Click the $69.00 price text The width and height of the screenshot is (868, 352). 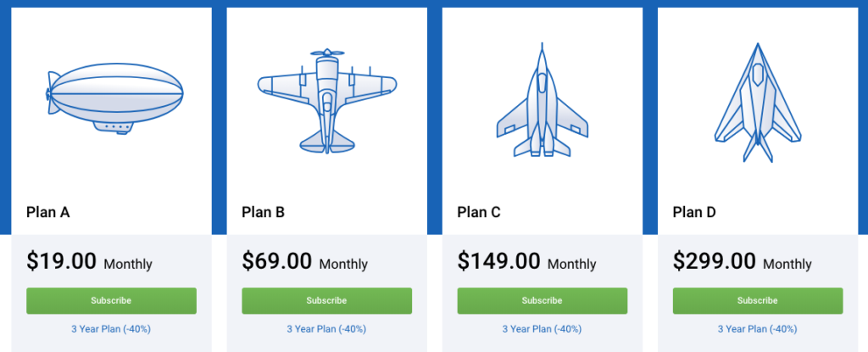coord(277,261)
